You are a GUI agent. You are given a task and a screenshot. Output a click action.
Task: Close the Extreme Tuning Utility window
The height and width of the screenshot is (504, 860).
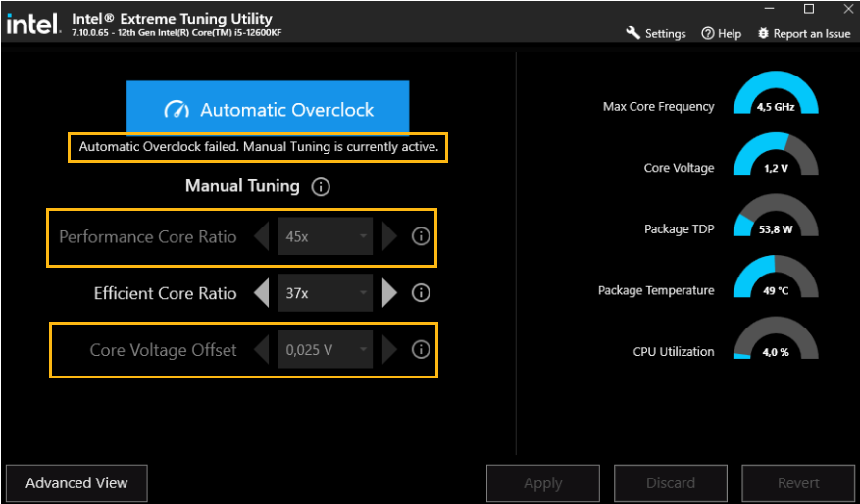(x=848, y=9)
